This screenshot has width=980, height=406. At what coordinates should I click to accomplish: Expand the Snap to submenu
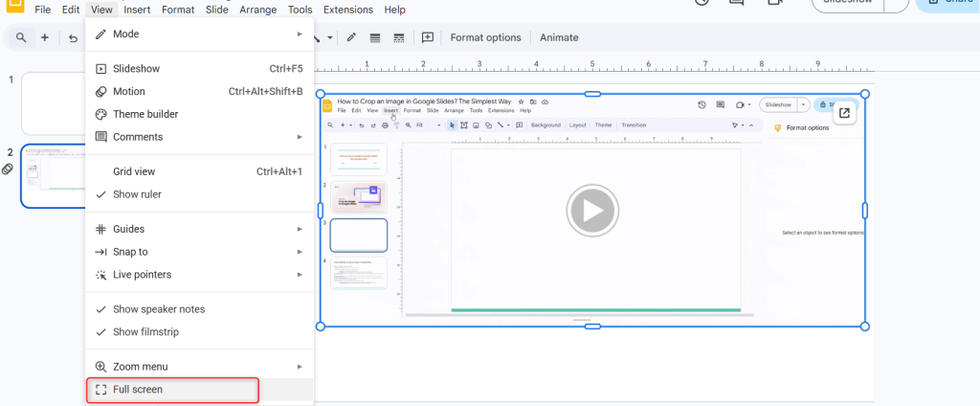tap(199, 252)
